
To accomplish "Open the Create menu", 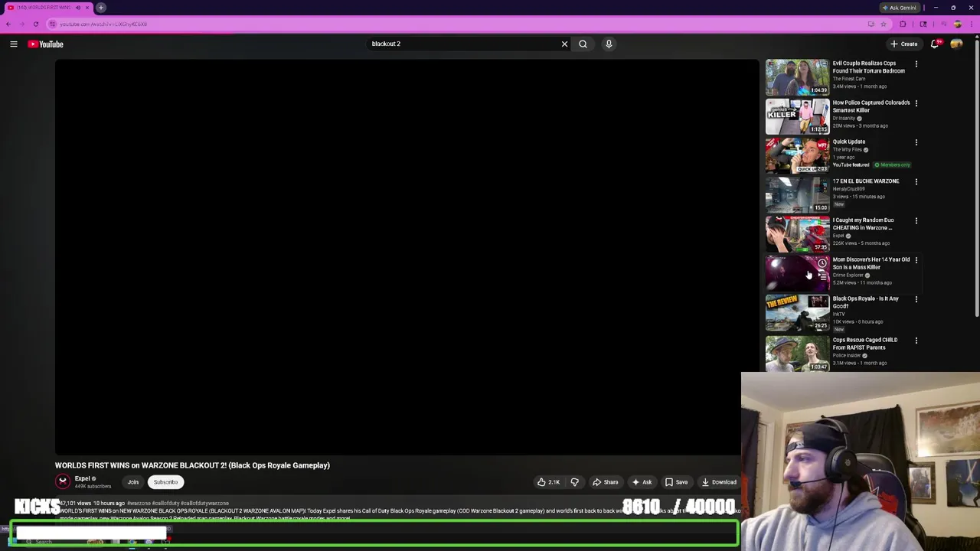I will 903,44.
